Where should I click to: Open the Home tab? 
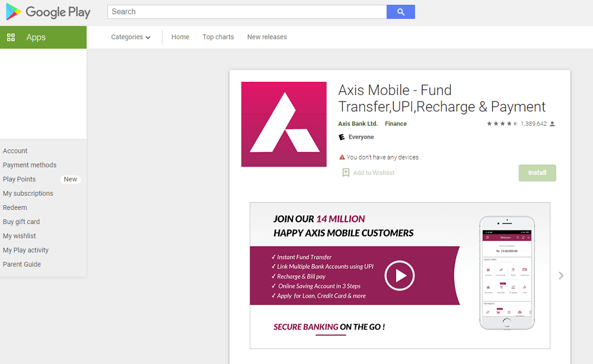[180, 37]
